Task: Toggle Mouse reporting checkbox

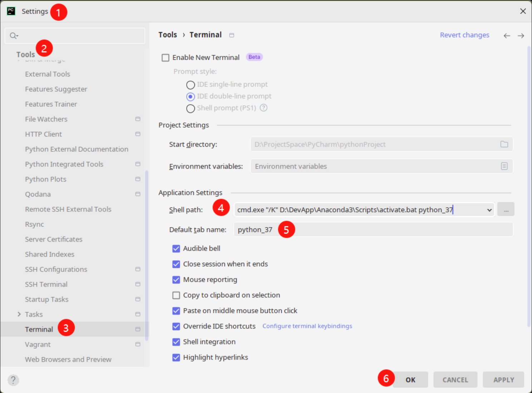Action: point(176,280)
